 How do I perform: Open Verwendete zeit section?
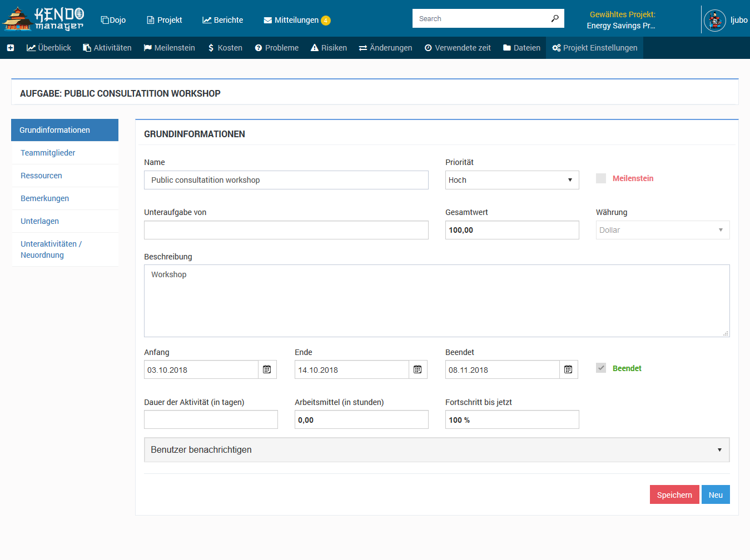[458, 48]
